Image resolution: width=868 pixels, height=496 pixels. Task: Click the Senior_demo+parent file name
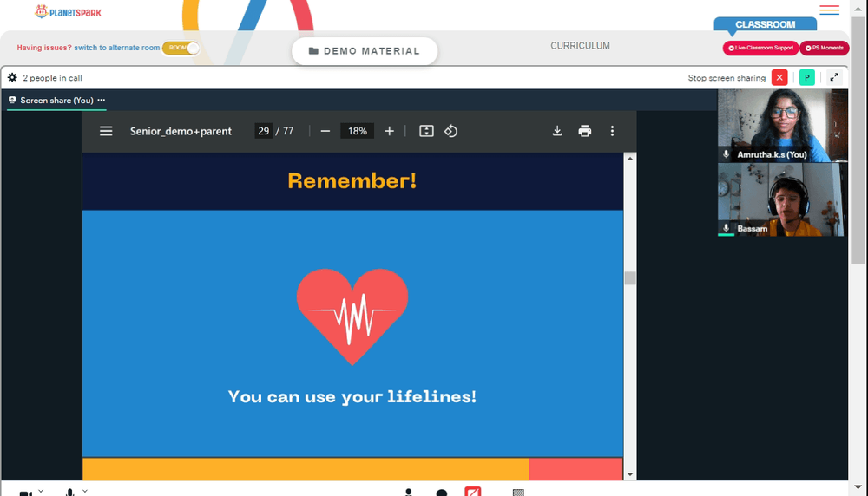coord(181,131)
